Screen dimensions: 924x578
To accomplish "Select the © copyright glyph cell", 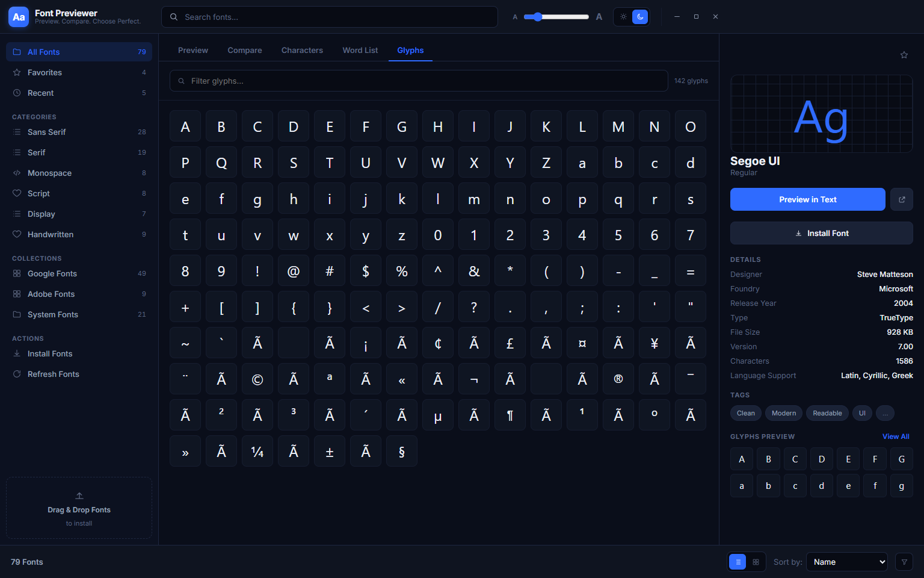I will (x=257, y=379).
